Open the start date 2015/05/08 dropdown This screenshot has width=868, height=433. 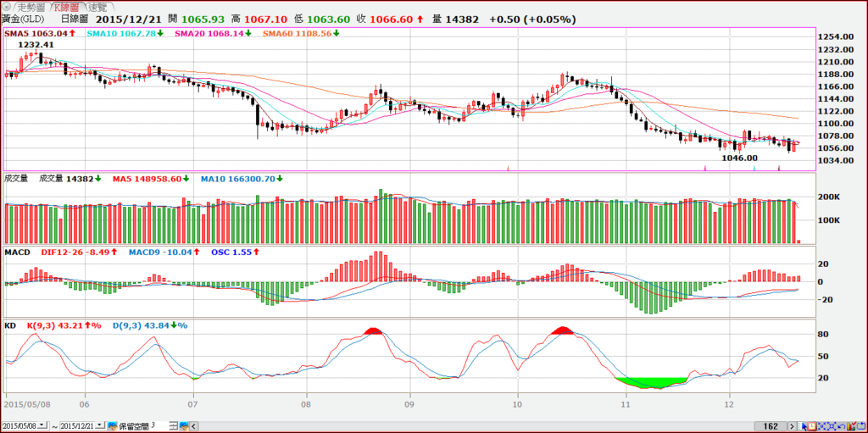coord(43,426)
